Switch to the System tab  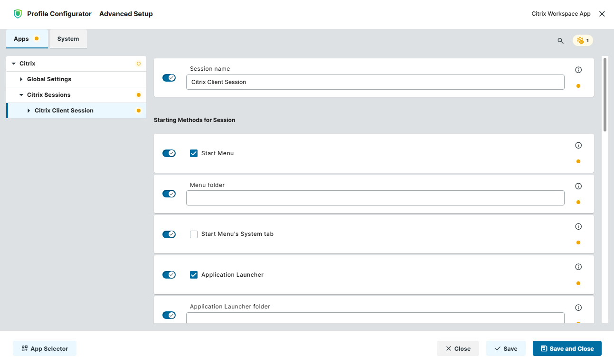(x=68, y=39)
